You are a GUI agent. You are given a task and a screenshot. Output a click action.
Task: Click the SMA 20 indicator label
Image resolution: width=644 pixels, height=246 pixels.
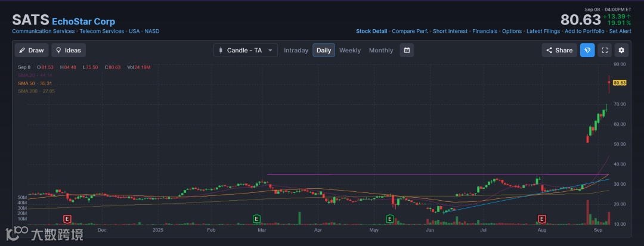35,76
